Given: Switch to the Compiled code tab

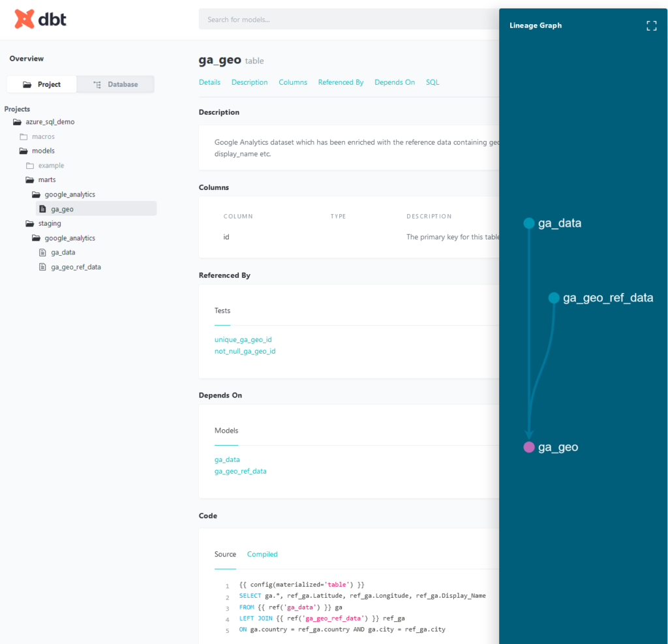Looking at the screenshot, I should tap(262, 554).
